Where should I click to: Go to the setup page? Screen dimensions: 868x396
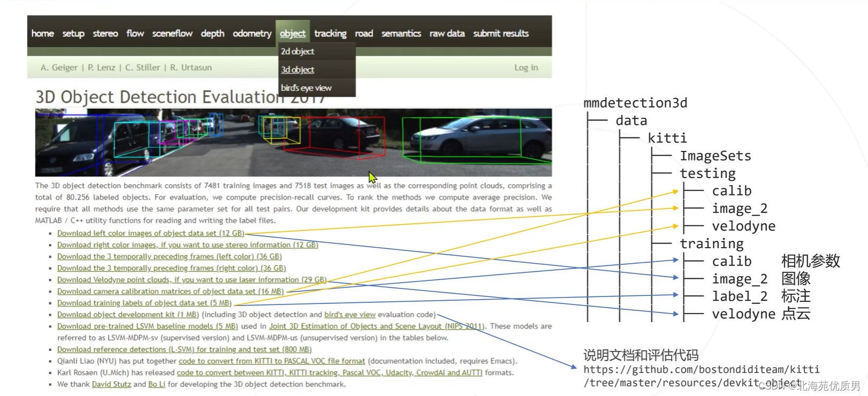pos(73,33)
